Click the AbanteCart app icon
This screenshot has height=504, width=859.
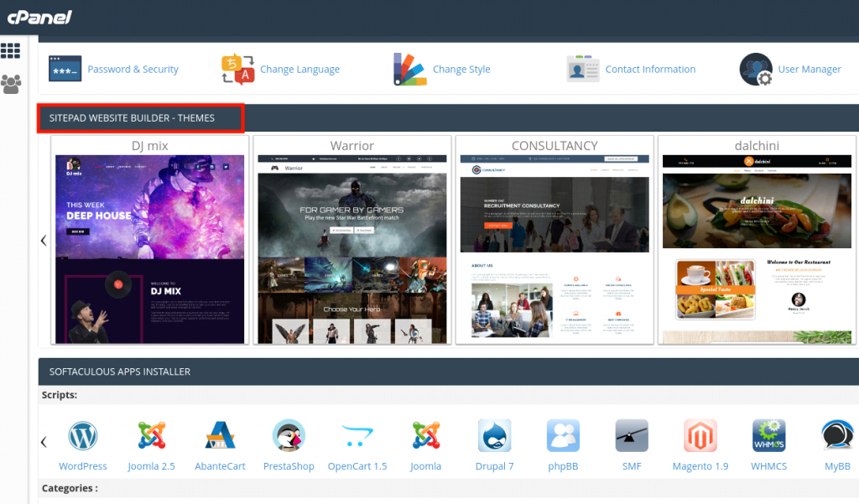[220, 436]
